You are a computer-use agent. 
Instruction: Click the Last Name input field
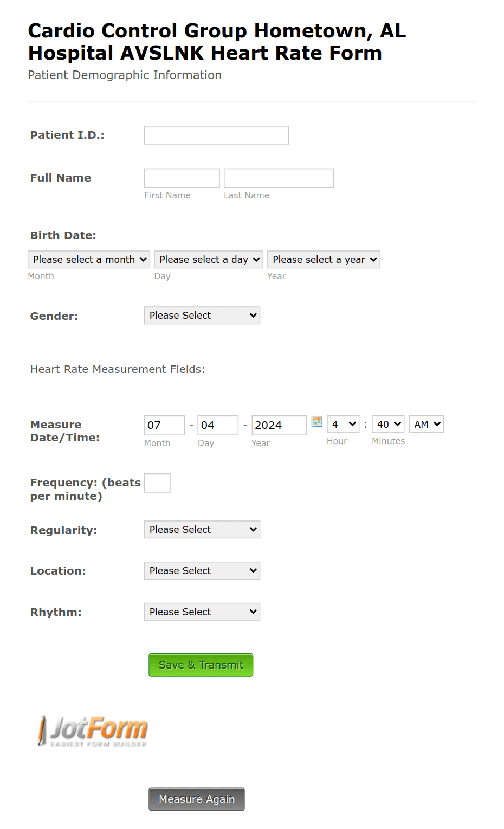coord(279,178)
